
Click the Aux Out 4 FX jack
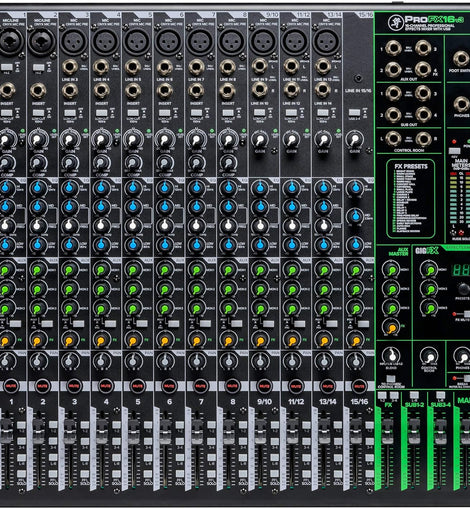[x=423, y=69]
